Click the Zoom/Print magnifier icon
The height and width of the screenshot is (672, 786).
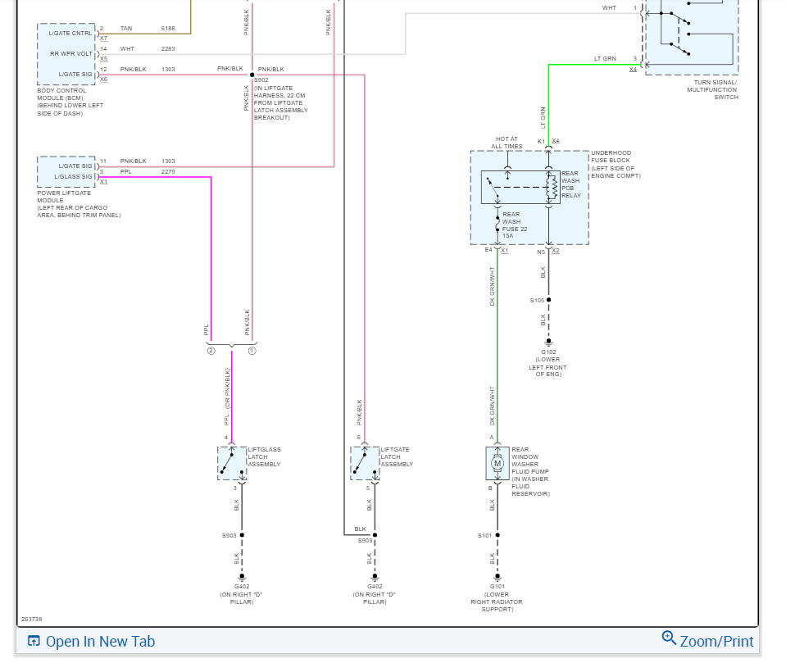(669, 638)
